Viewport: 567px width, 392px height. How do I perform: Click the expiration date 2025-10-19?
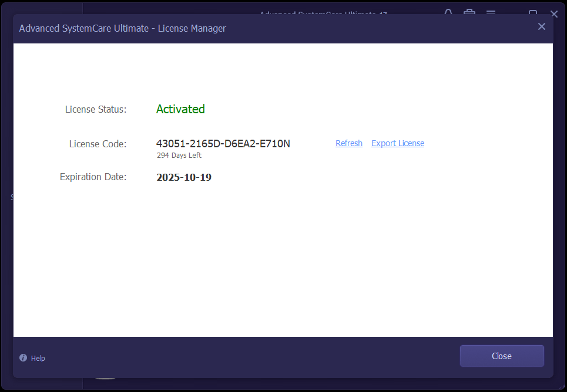tap(184, 177)
